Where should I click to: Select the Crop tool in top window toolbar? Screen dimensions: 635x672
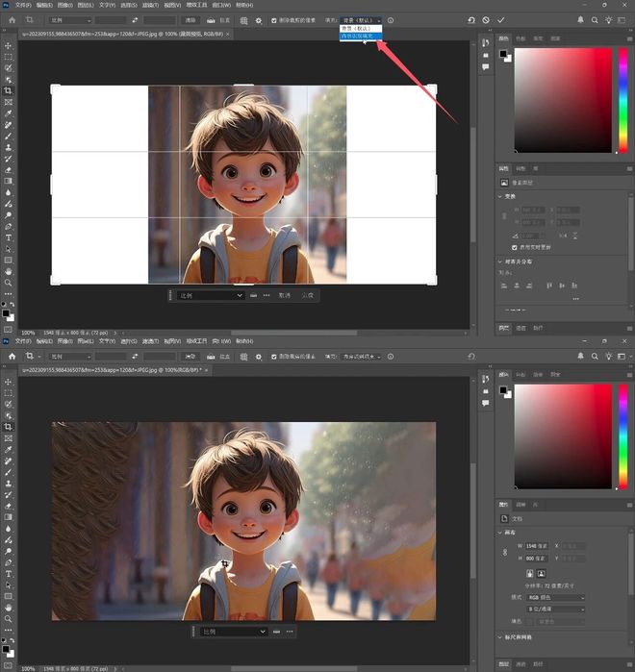8,91
